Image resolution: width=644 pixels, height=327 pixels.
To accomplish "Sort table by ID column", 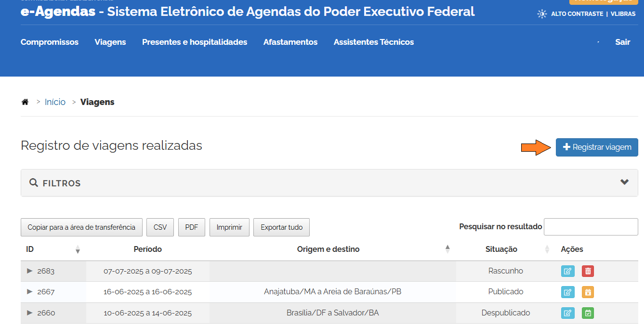I will (30, 249).
